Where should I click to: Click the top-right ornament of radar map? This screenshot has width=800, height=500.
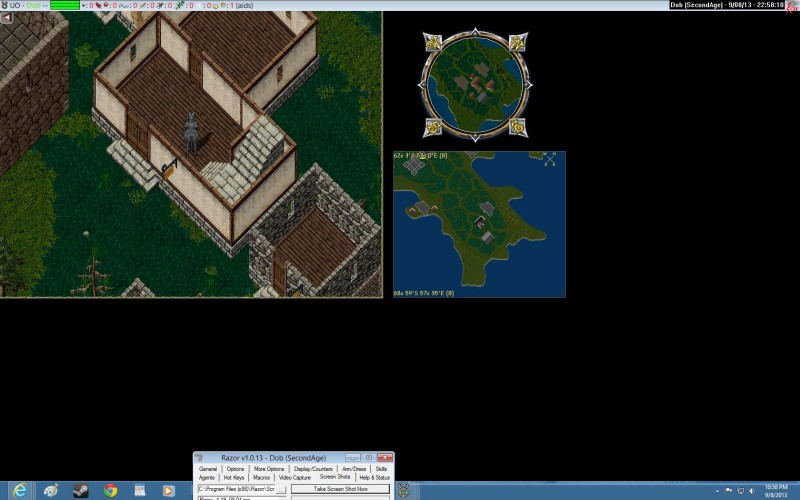[x=518, y=42]
